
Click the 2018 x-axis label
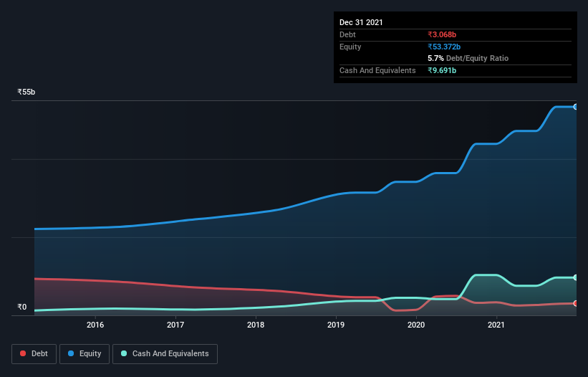256,325
